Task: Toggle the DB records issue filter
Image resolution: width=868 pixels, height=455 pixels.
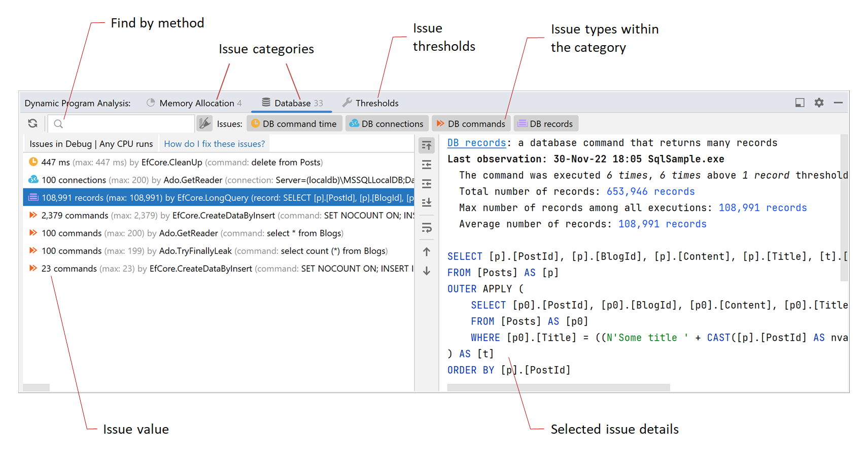Action: [546, 124]
